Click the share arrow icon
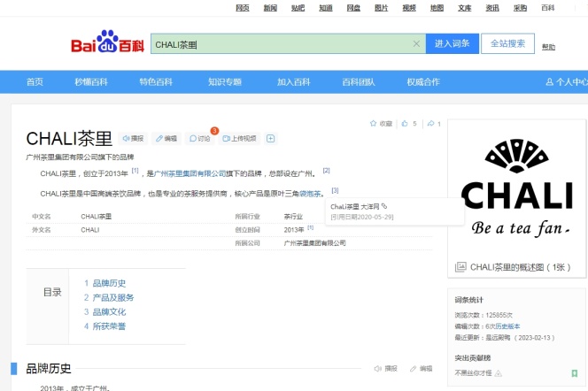Image resolution: width=588 pixels, height=391 pixels. (x=431, y=123)
